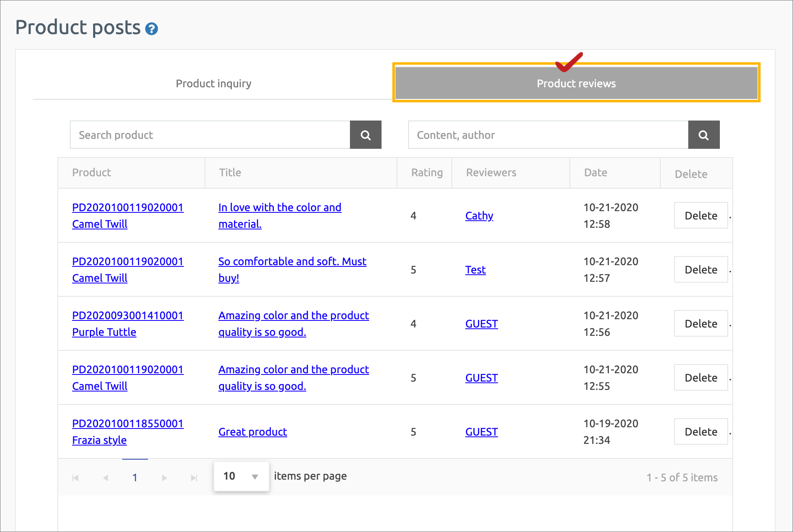This screenshot has width=793, height=532.
Task: Click the help question mark icon
Action: point(152,29)
